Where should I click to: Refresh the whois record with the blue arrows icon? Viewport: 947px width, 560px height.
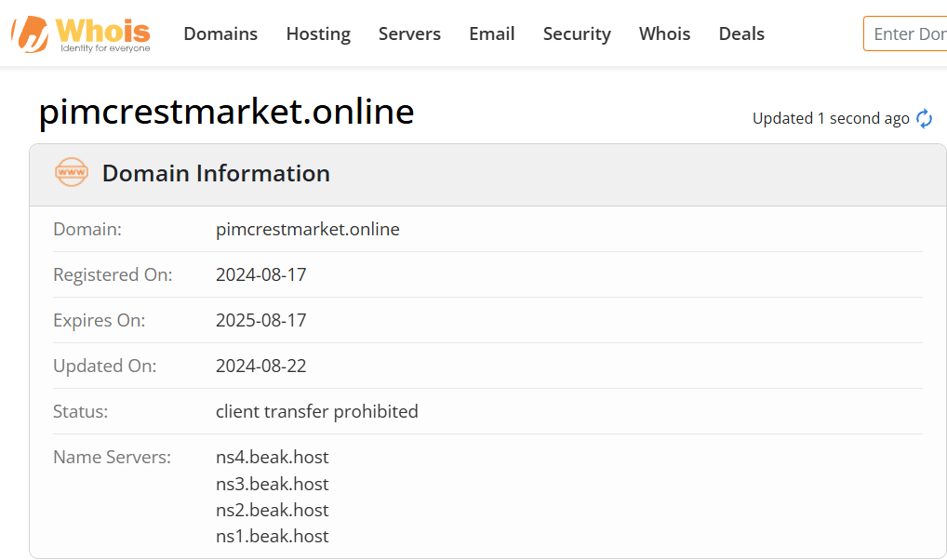point(924,118)
